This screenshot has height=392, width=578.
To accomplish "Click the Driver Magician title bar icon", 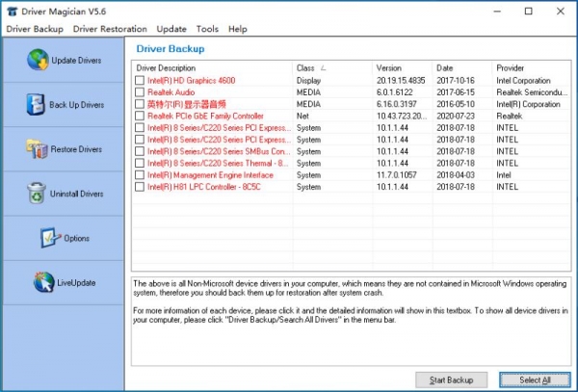I will (13, 12).
